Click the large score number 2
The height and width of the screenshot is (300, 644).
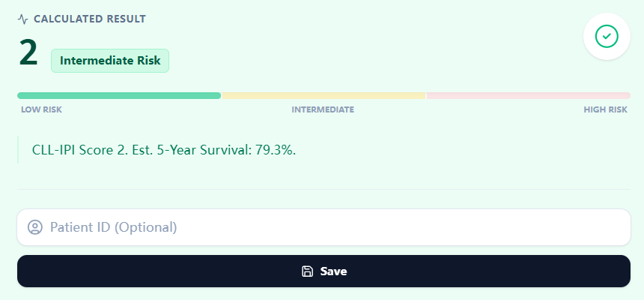(x=28, y=52)
